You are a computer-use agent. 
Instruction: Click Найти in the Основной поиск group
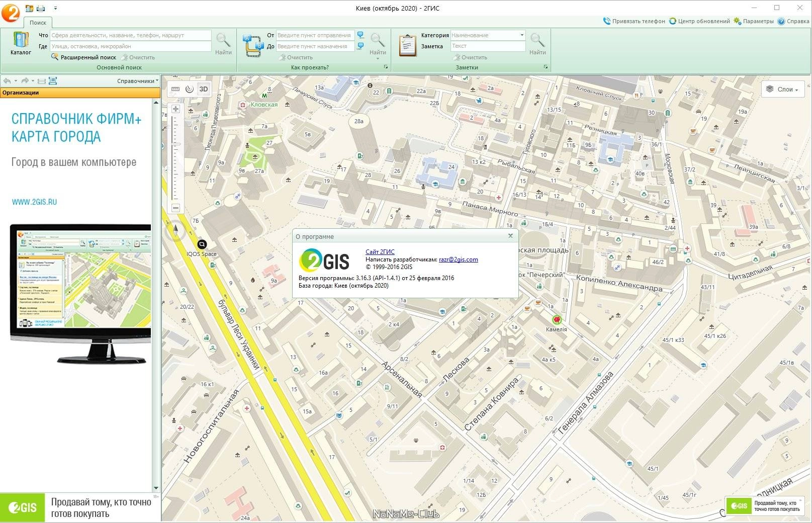[x=223, y=44]
